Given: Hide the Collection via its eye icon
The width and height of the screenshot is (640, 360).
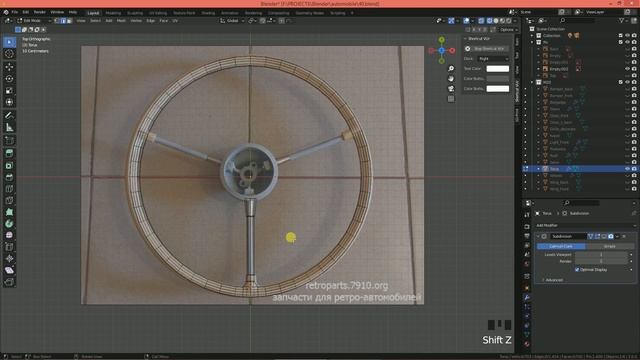Looking at the screenshot, I should pos(627,36).
